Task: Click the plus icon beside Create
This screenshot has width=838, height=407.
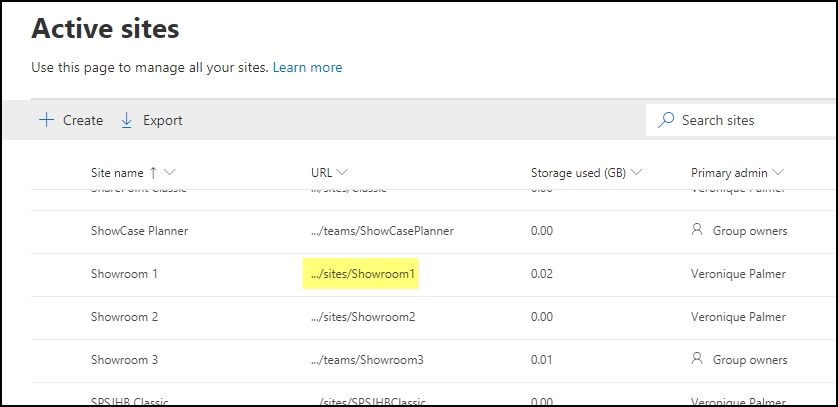Action: tap(46, 120)
